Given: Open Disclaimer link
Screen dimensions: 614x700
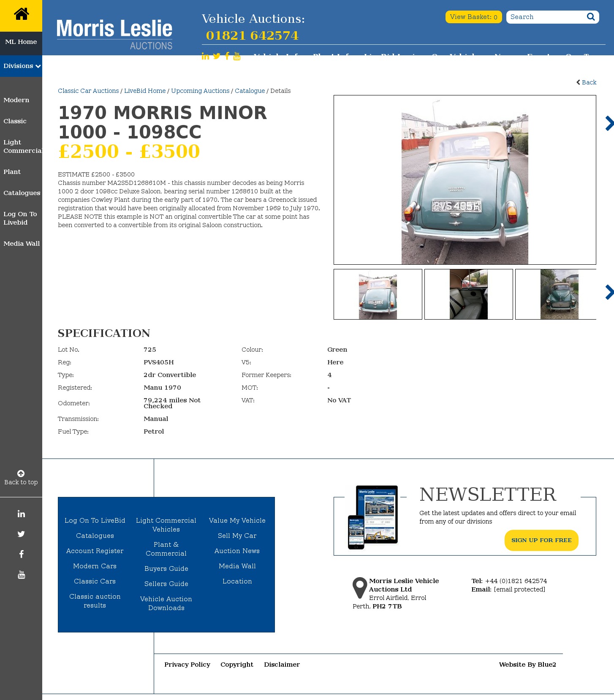Looking at the screenshot, I should [282, 665].
